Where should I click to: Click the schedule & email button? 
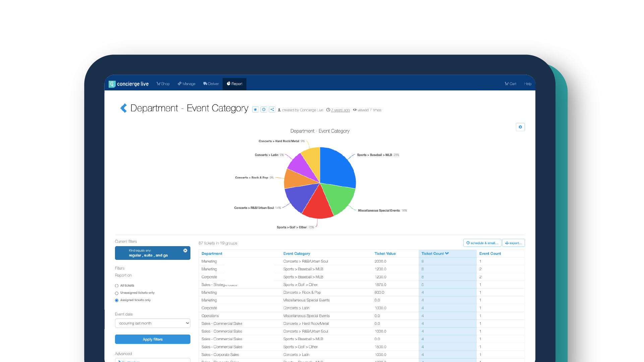482,243
